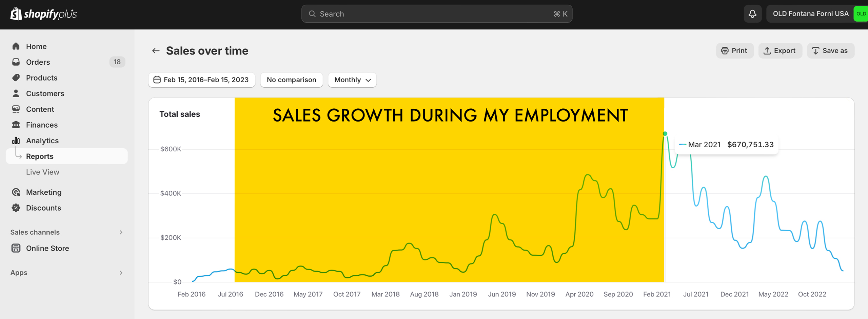Click the $400K axis label

(171, 193)
